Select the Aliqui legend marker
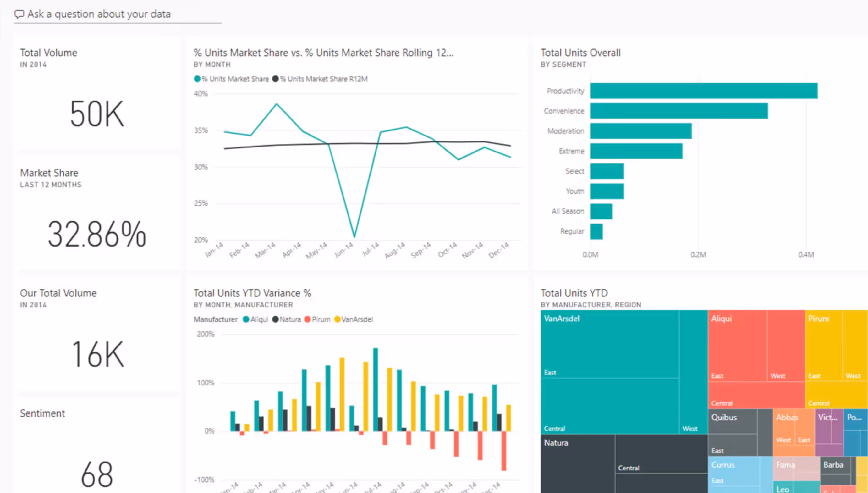Viewport: 868px width, 493px height. [x=246, y=319]
